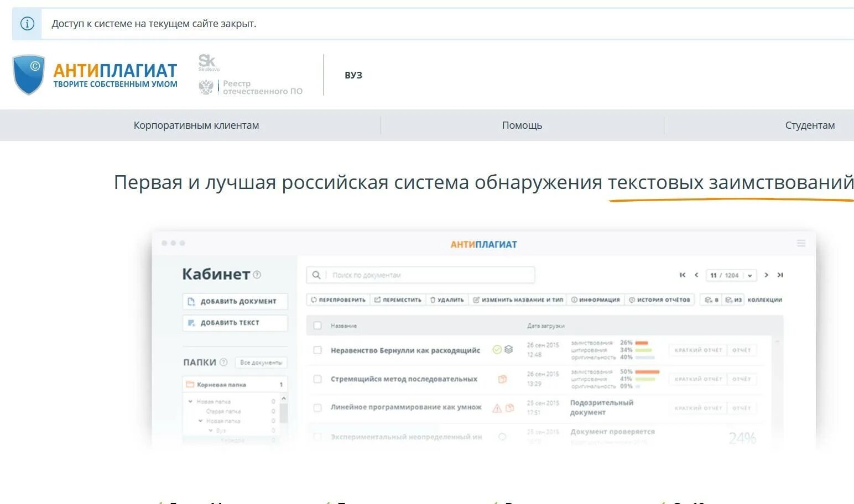The height and width of the screenshot is (504, 854).
Task: Click Краткий отчёт for Стремящийся метод row
Action: 698,379
